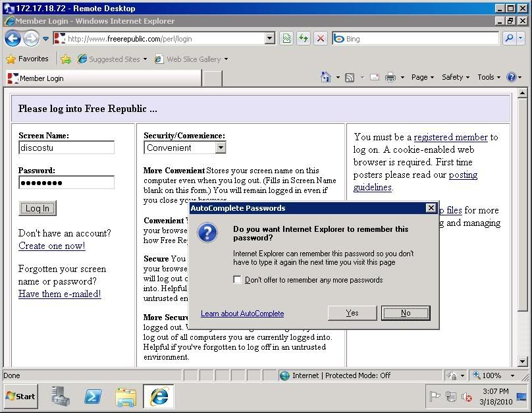The image size is (532, 413).
Task: Open the Page menu
Action: (x=423, y=77)
